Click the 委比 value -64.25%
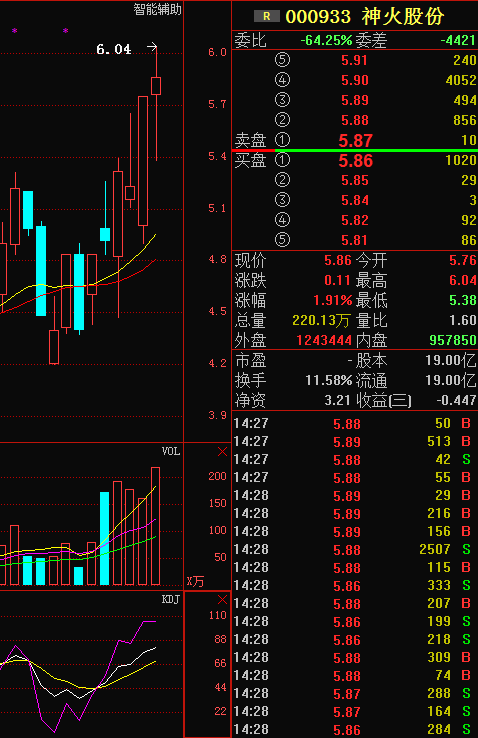This screenshot has width=478, height=738. [326, 40]
